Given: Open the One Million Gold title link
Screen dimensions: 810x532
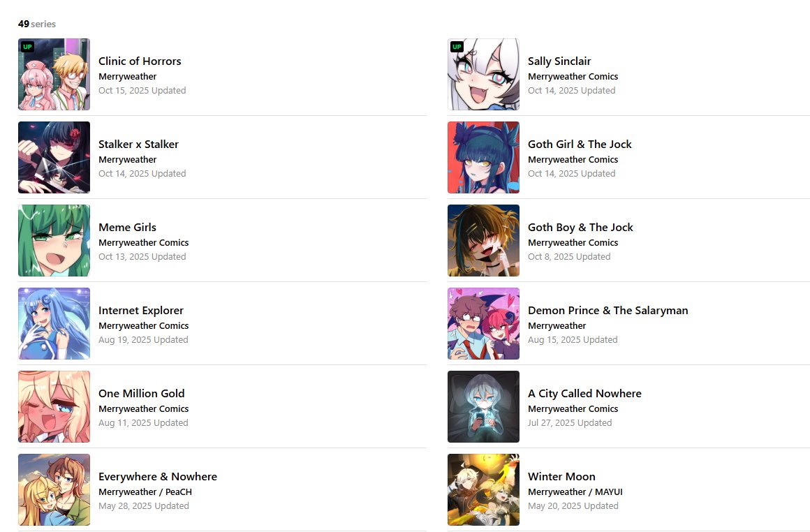Looking at the screenshot, I should [x=142, y=394].
